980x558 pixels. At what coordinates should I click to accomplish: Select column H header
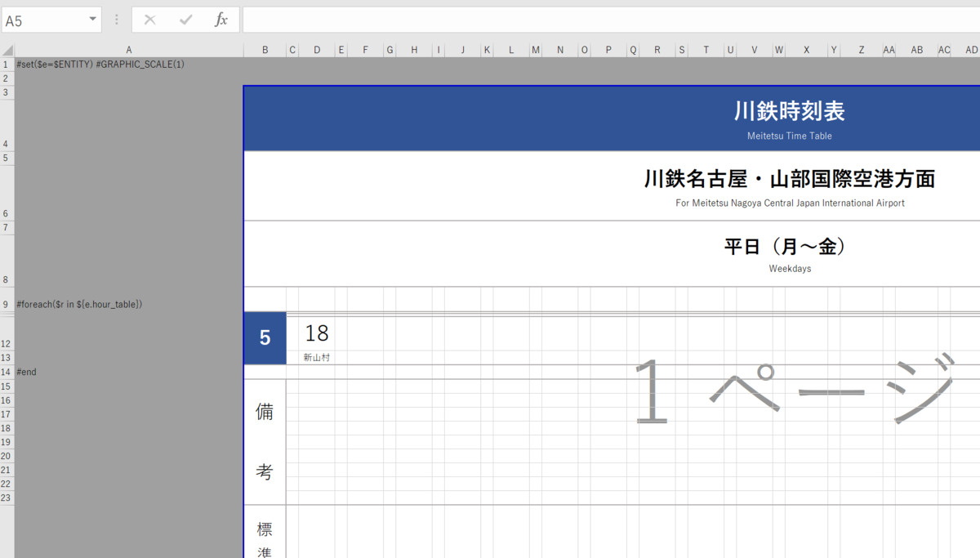(x=414, y=50)
